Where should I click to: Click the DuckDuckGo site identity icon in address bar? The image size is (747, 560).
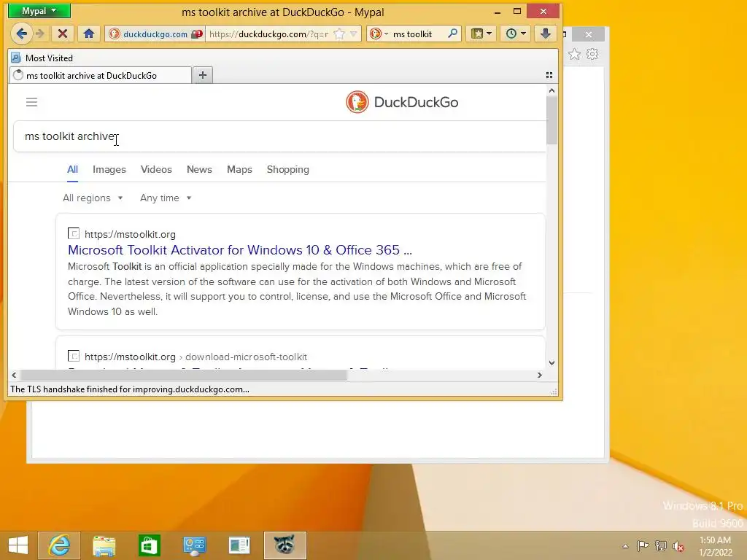(114, 34)
